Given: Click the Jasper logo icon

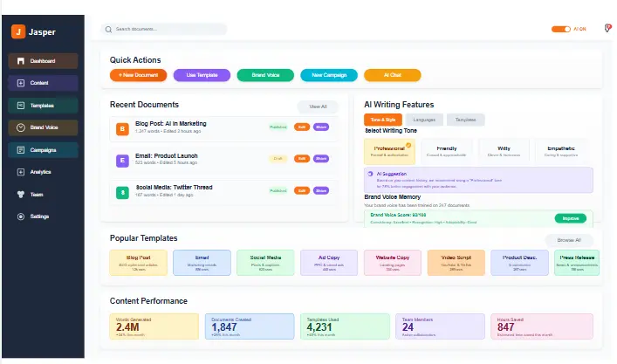Looking at the screenshot, I should pos(18,31).
